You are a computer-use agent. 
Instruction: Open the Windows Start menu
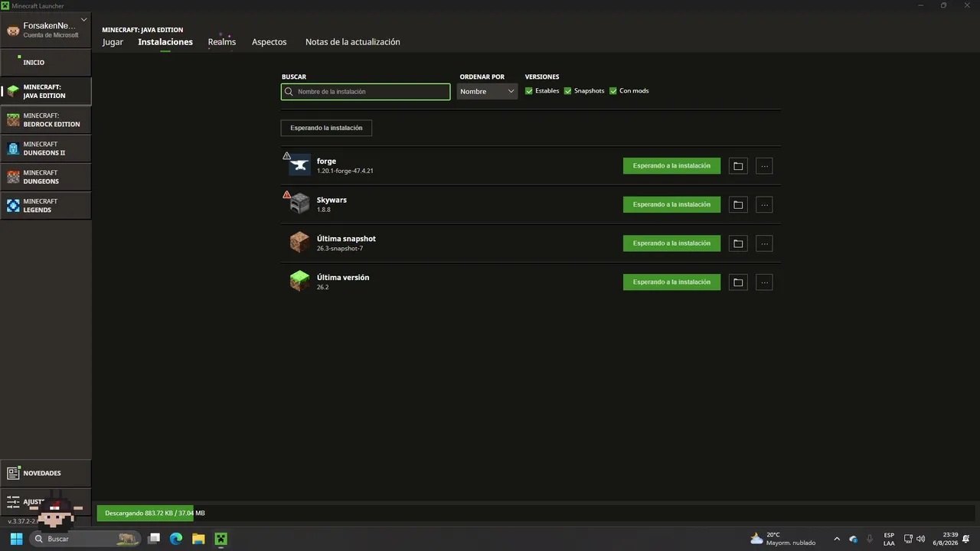click(x=16, y=539)
